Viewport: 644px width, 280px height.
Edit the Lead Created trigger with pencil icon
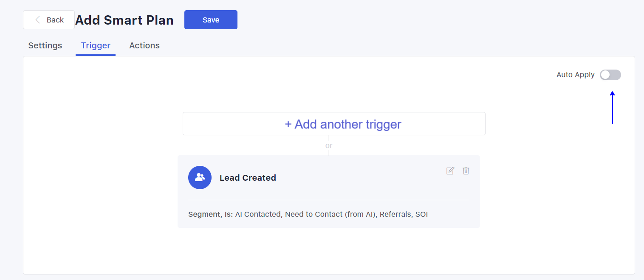[450, 171]
